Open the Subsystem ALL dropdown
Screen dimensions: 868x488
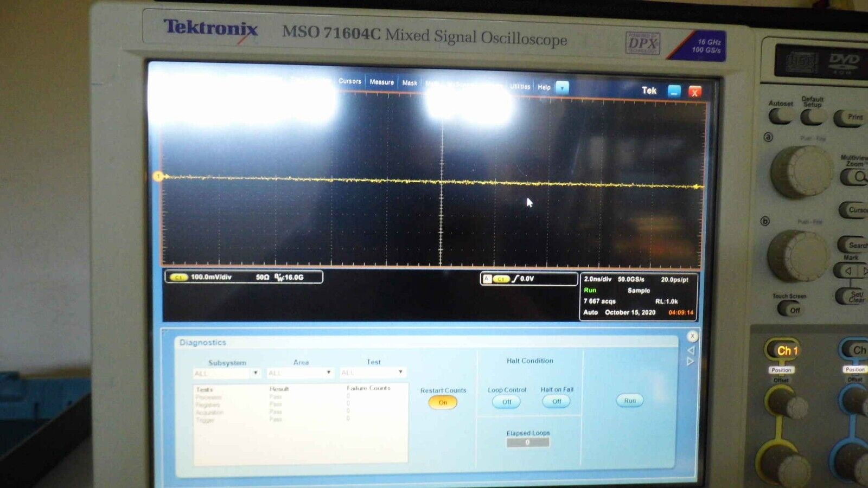[x=257, y=373]
